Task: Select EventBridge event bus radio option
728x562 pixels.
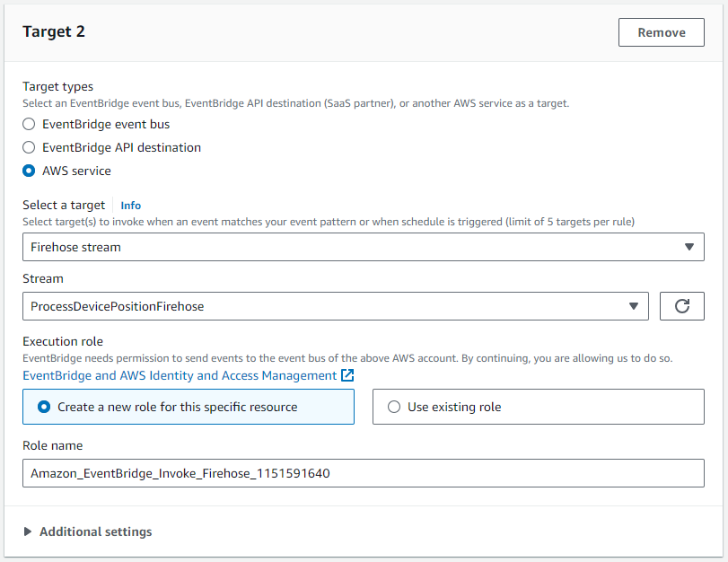Action: tap(29, 125)
